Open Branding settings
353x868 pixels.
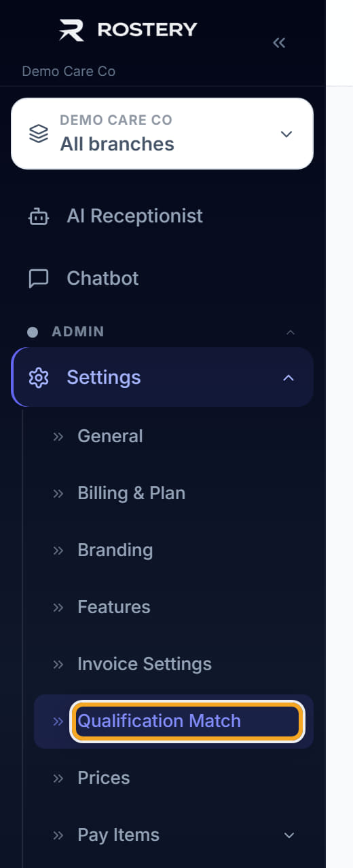[115, 550]
